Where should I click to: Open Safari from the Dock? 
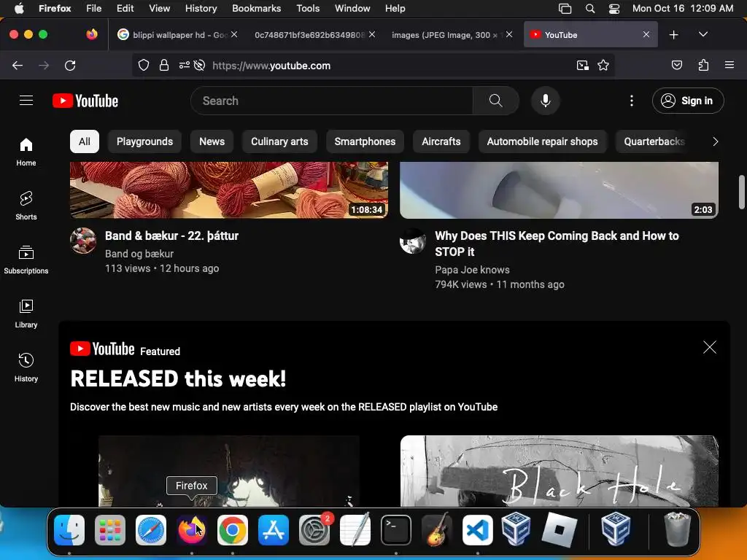pyautogui.click(x=151, y=530)
